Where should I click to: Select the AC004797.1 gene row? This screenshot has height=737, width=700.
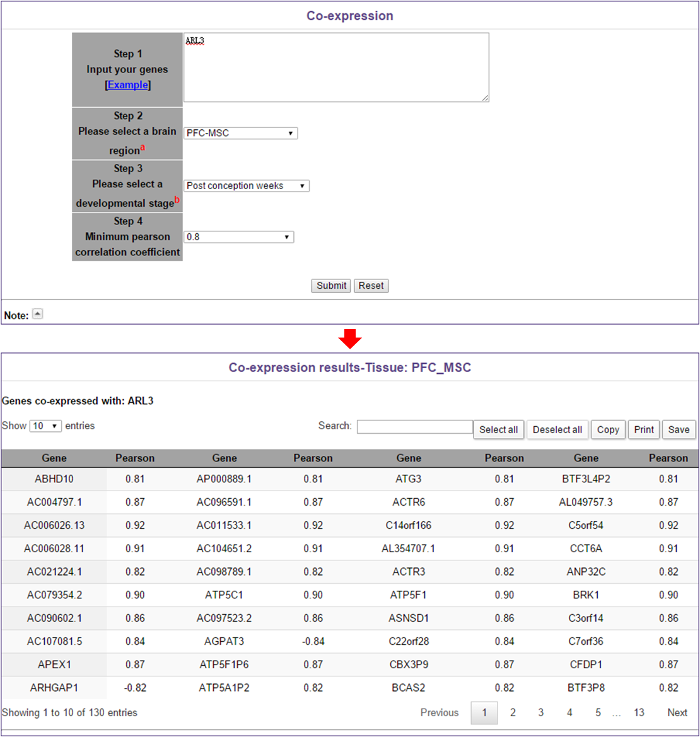[x=54, y=502]
